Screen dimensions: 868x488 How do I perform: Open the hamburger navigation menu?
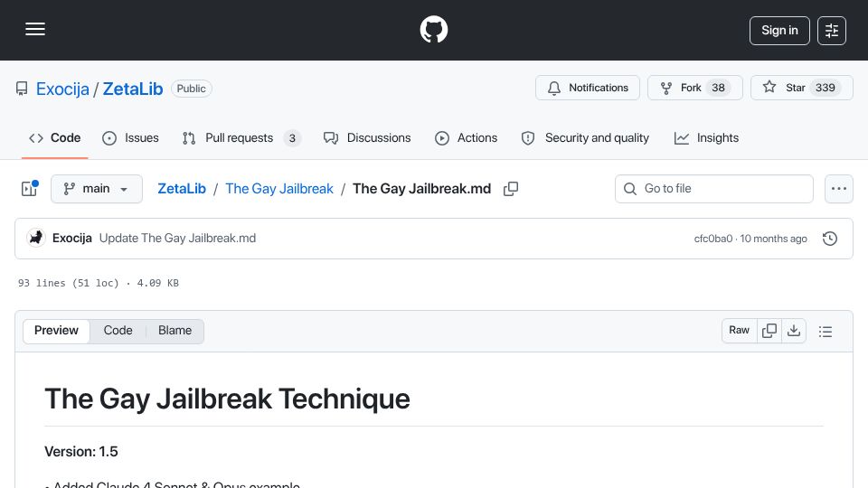[35, 29]
